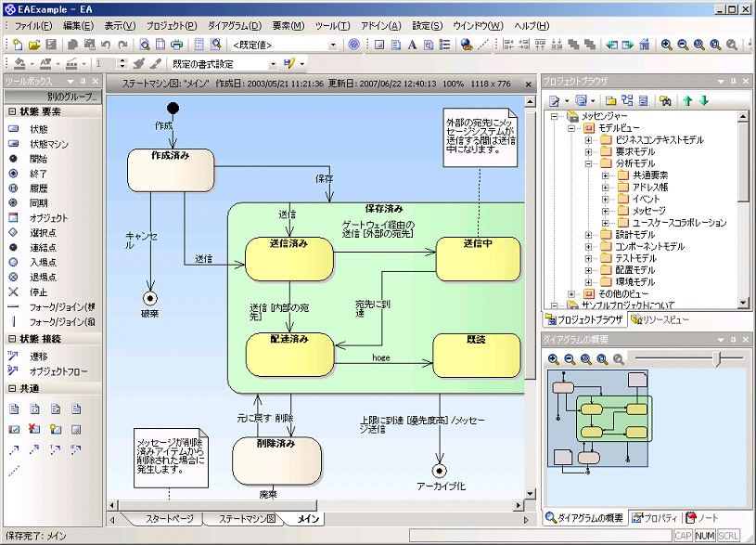Select the 作成済み state in the diagram
Screen dimensions: 756x545
point(171,171)
